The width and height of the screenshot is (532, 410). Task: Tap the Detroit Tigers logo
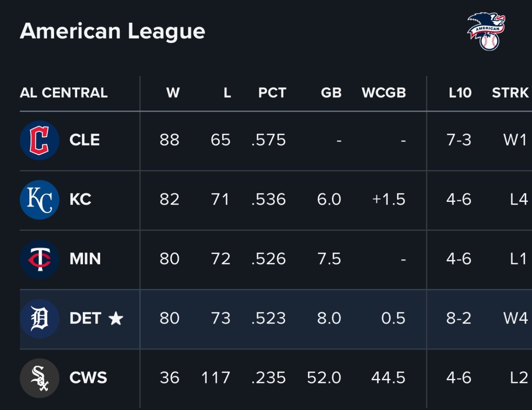pyautogui.click(x=39, y=319)
